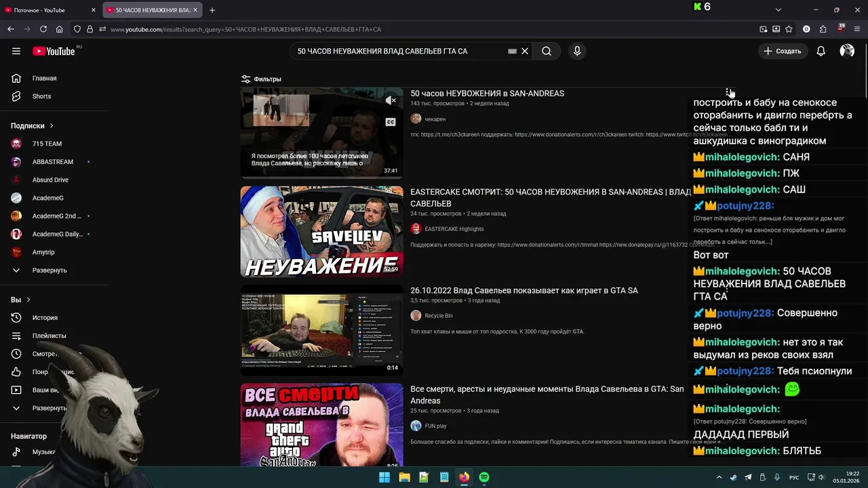
Task: Open the YouTube hamburger guide menu
Action: click(16, 51)
